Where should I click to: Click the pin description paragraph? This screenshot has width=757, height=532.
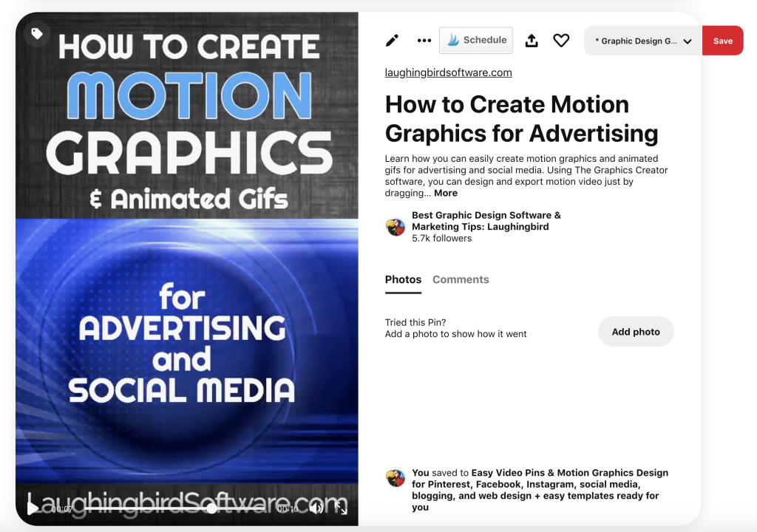526,176
